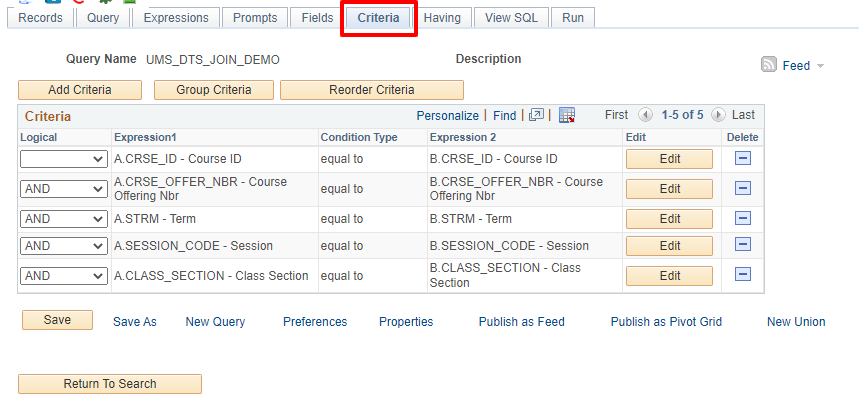Open the Prompts tab
The image size is (868, 402).
click(255, 18)
